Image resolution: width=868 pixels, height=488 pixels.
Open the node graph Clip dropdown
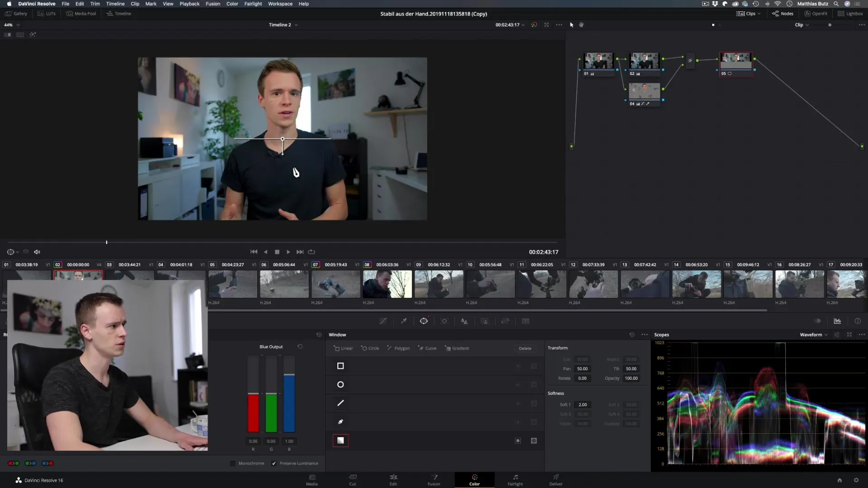tap(802, 25)
